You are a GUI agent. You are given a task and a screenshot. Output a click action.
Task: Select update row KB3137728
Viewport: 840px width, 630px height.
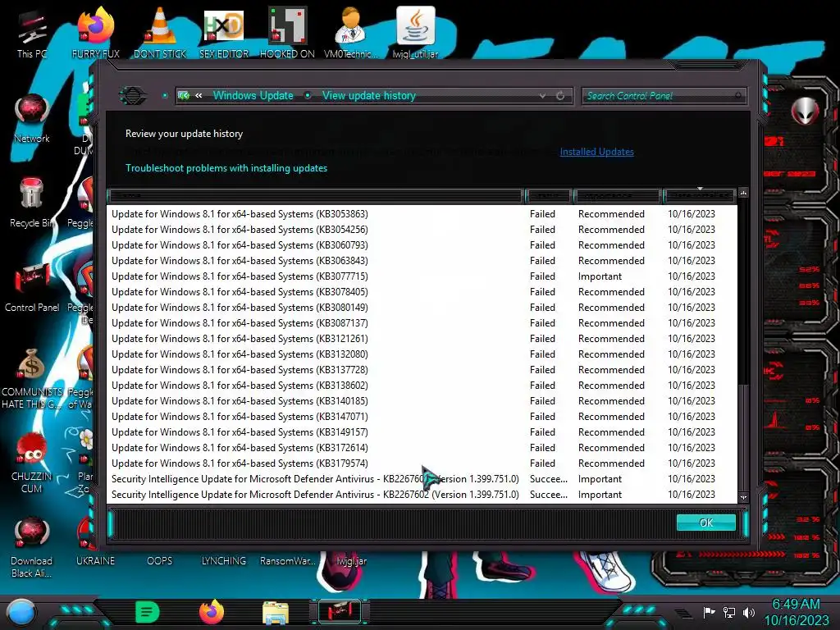click(x=422, y=369)
